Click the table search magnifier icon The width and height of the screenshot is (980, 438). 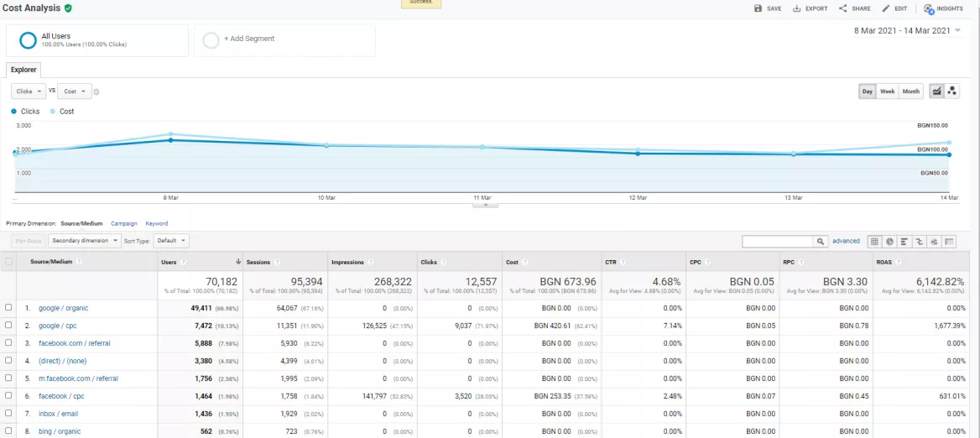(820, 241)
